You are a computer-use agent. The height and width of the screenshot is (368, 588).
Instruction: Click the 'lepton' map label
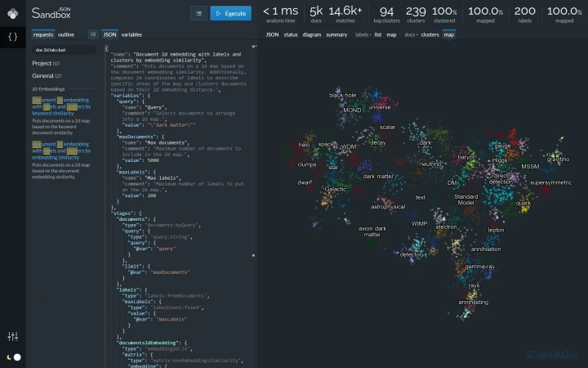point(497,230)
